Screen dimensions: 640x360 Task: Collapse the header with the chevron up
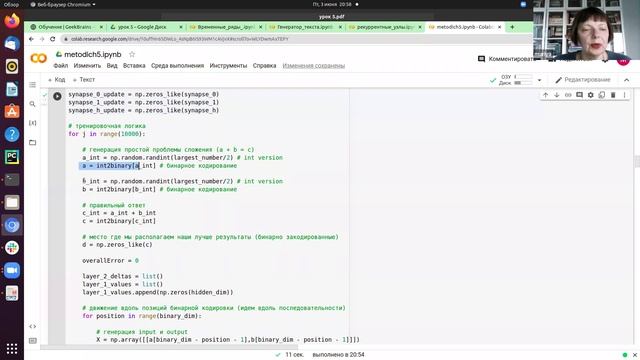(x=627, y=80)
